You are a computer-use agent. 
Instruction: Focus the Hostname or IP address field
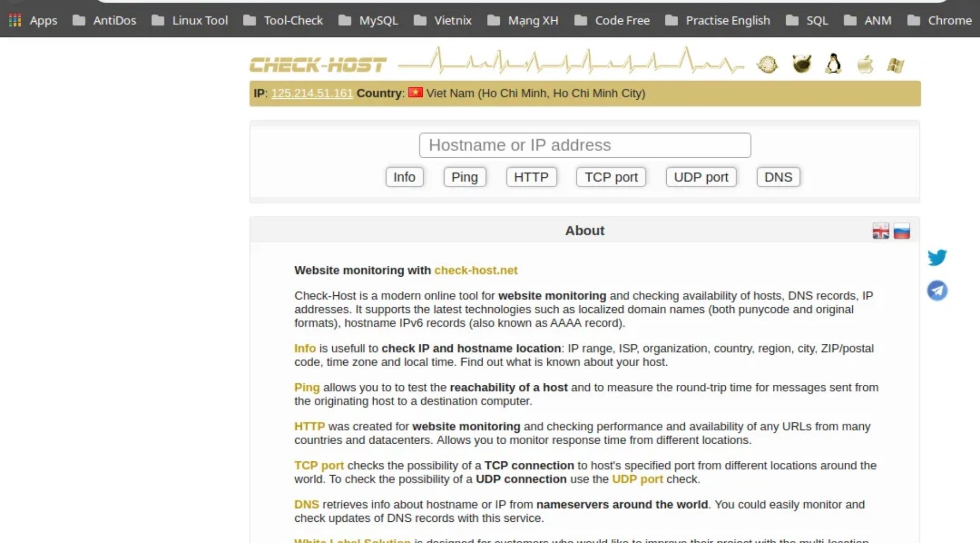[x=585, y=145]
